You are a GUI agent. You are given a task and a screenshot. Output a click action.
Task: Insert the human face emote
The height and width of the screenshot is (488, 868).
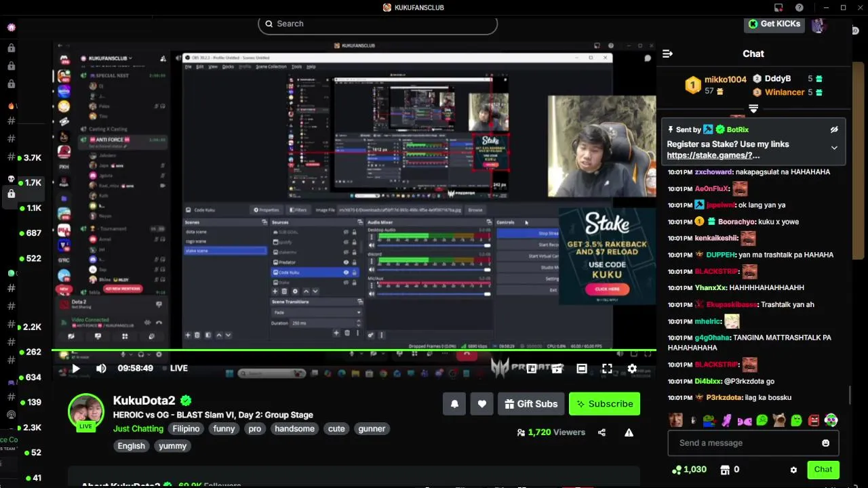[x=675, y=420]
